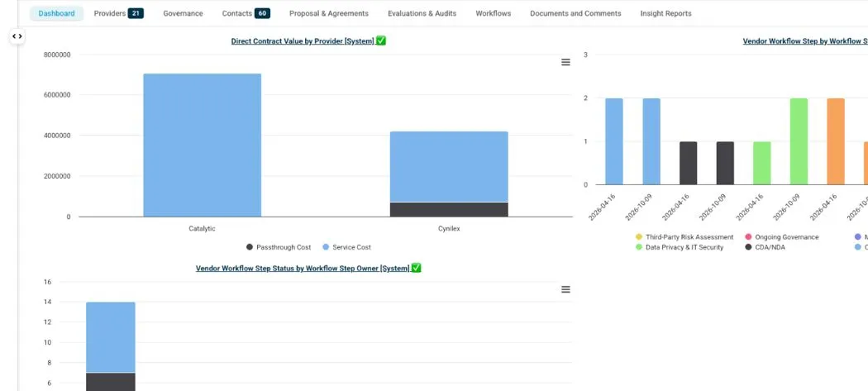Screen dimensions: 868x391
Task: Click the tallest orange bar in workflow chart
Action: 836,141
